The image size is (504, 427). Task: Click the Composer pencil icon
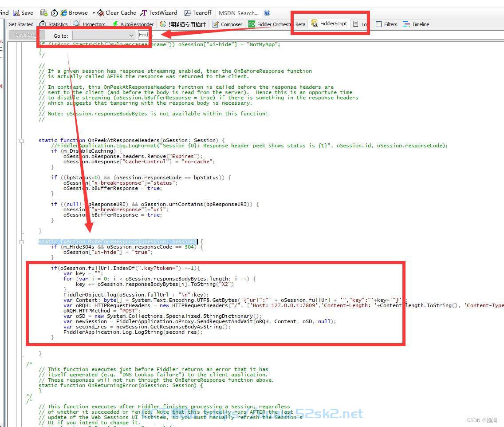coord(215,24)
